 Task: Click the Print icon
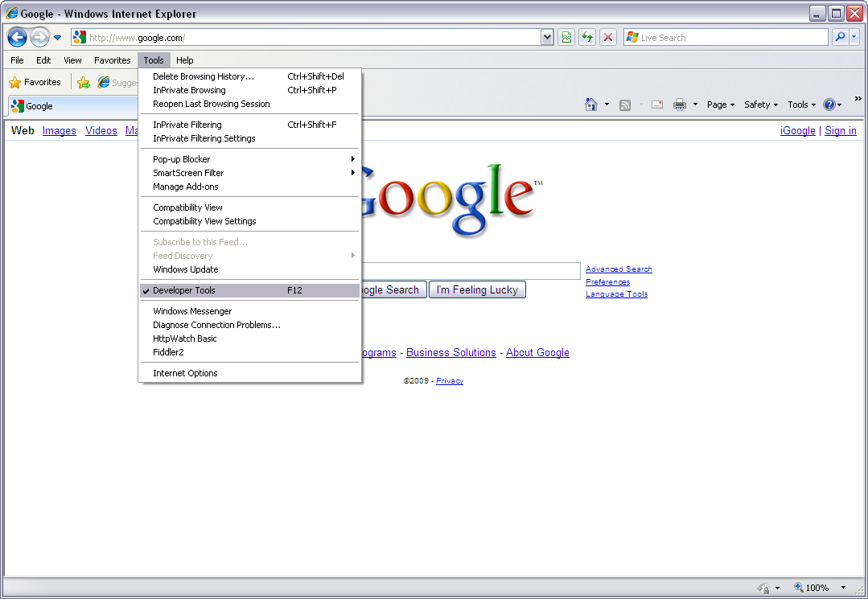pos(680,105)
